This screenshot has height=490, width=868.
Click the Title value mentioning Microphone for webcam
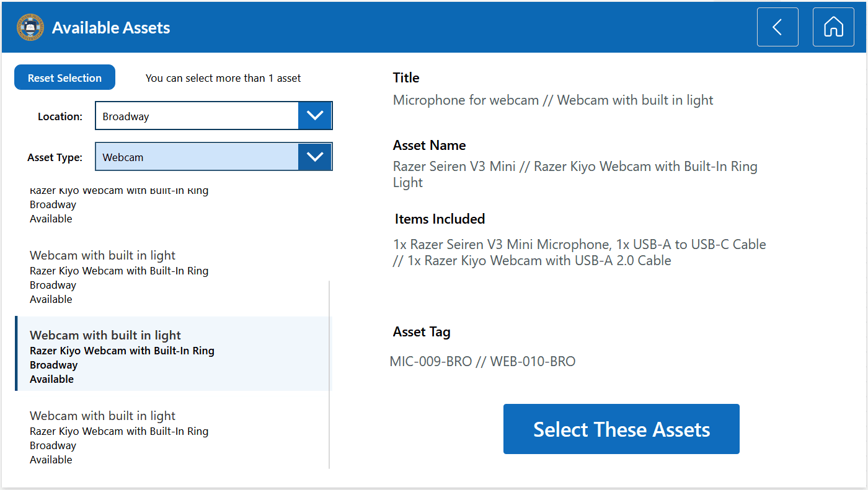point(552,100)
